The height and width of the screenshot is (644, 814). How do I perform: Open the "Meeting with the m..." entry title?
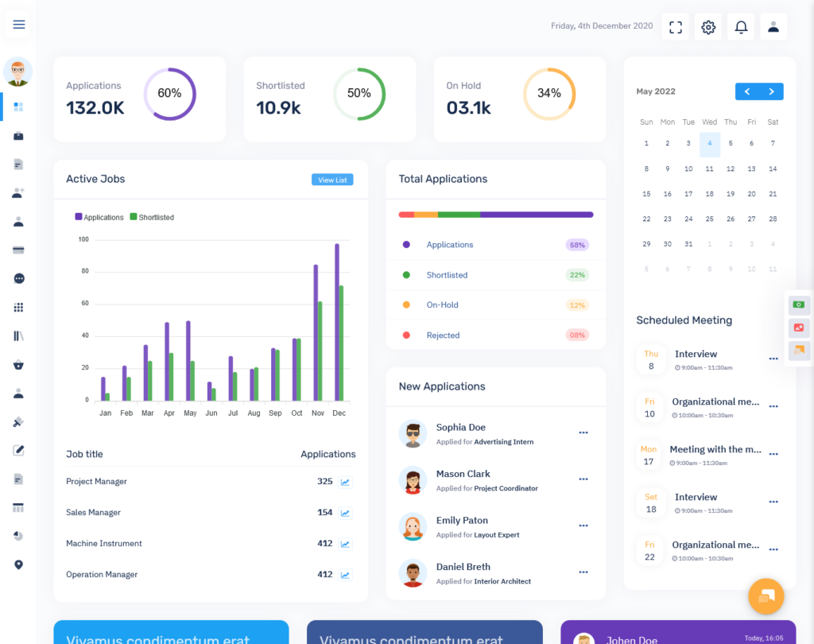[x=715, y=449]
